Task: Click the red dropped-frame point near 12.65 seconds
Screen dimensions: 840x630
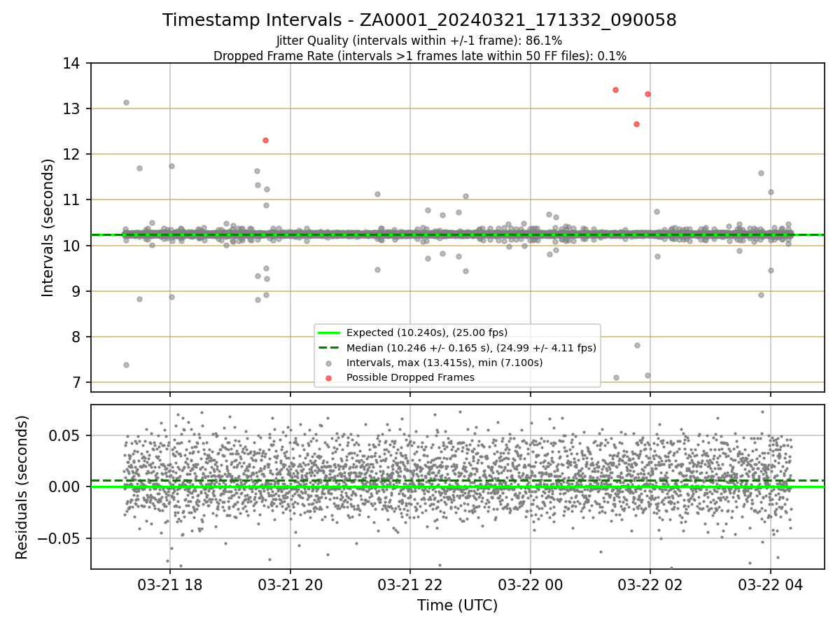Action: 636,124
